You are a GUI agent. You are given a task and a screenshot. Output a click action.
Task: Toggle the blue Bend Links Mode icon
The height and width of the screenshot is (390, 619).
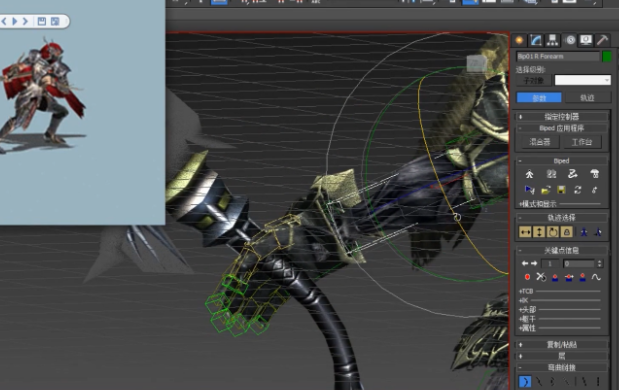click(x=525, y=382)
